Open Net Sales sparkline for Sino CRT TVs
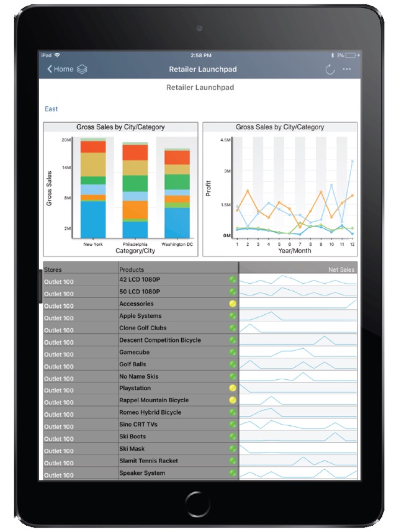Image resolution: width=399 pixels, height=532 pixels. point(298,425)
